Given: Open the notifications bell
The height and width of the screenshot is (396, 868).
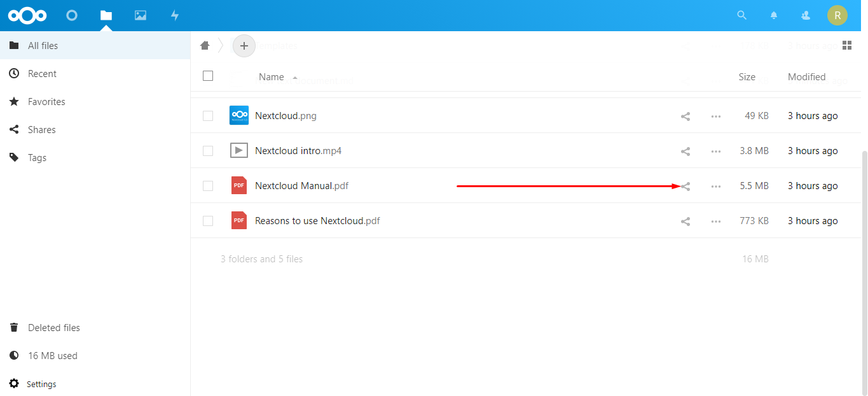Looking at the screenshot, I should tap(773, 15).
